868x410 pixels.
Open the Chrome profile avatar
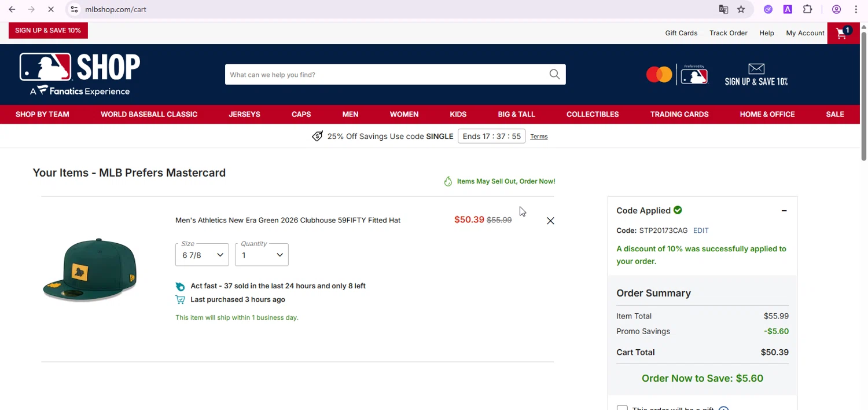tap(836, 9)
